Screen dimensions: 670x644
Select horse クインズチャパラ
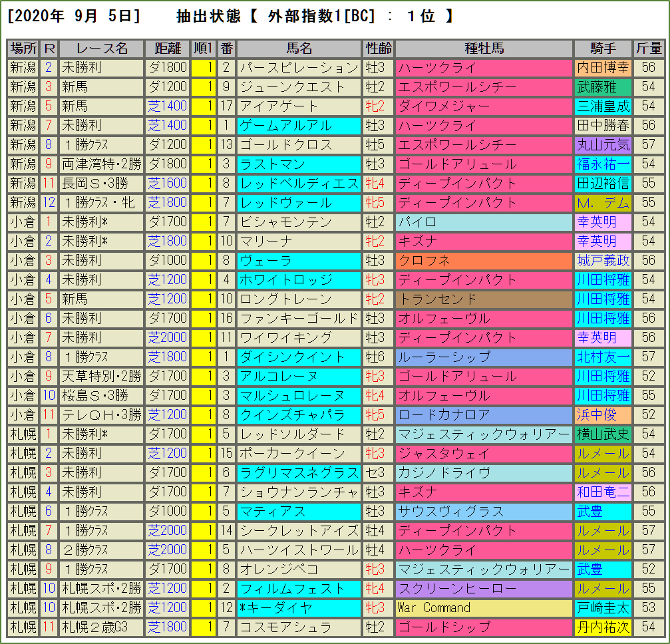coord(299,415)
